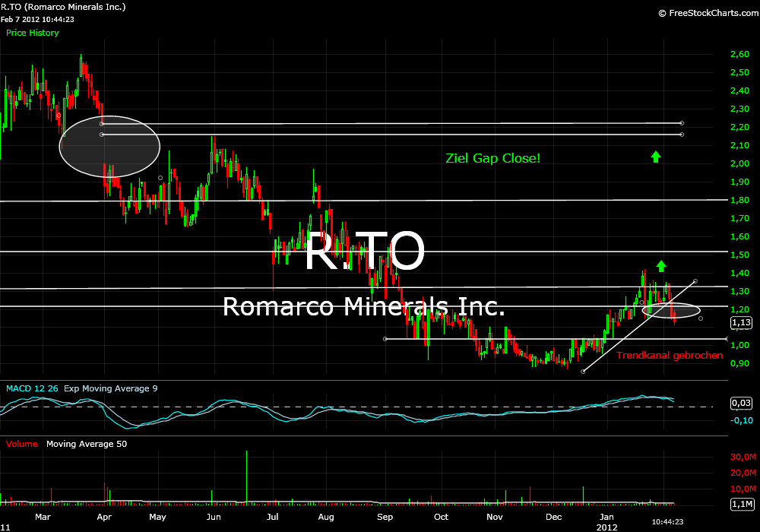The image size is (760, 532).
Task: Click the 1,30 price axis label
Action: pos(739,291)
